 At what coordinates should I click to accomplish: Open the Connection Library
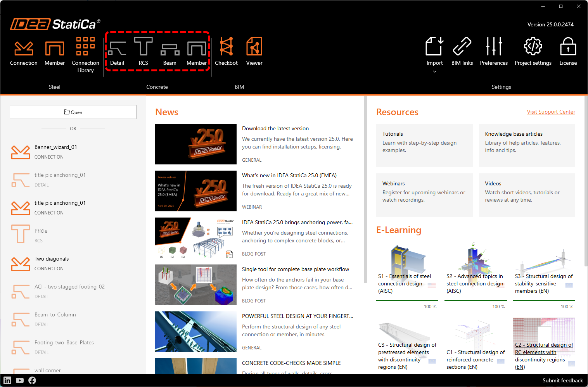point(85,55)
